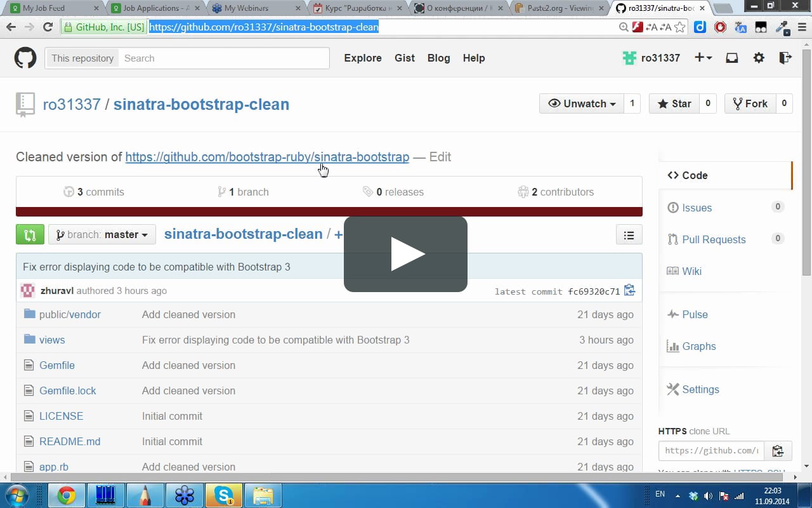View 0 releases page
Image resolution: width=812 pixels, height=508 pixels.
(x=393, y=192)
